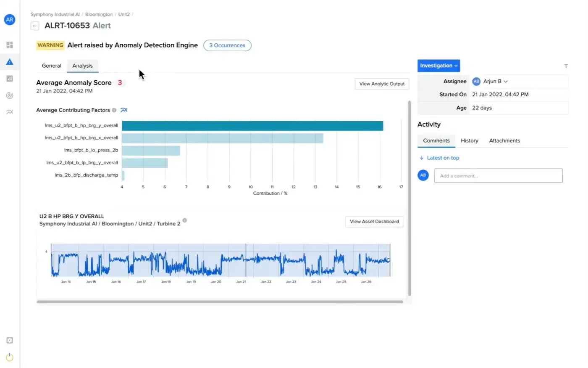Click info icon next to Average Contributing Factors

pyautogui.click(x=114, y=110)
